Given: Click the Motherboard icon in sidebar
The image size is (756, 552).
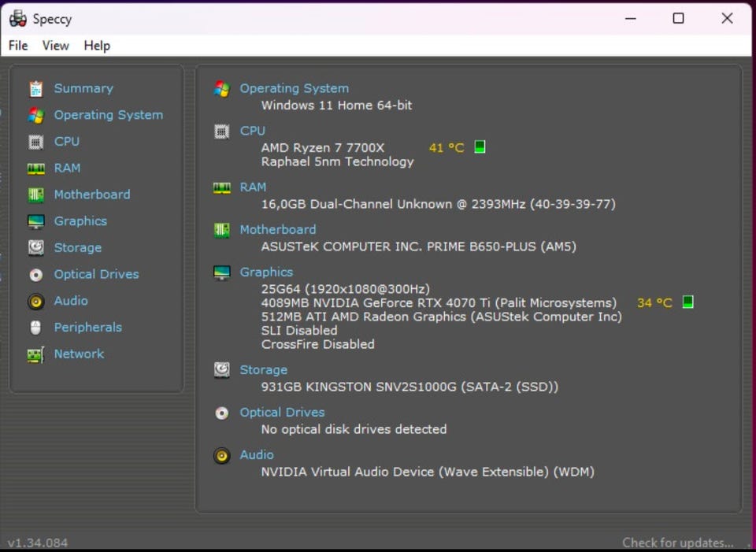Looking at the screenshot, I should (x=35, y=194).
